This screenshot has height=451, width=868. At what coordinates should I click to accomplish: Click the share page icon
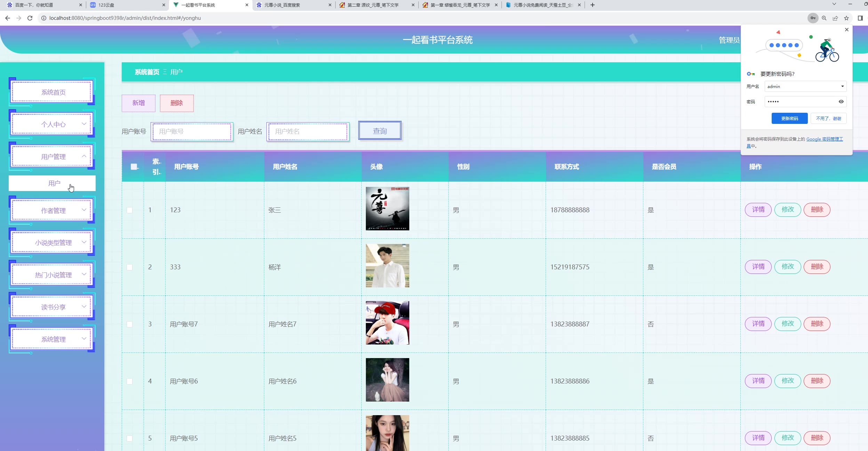pos(835,18)
